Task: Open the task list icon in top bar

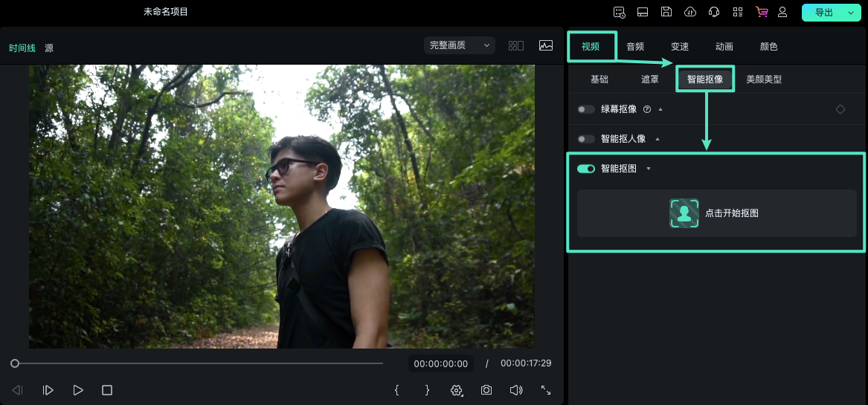Action: 620,12
